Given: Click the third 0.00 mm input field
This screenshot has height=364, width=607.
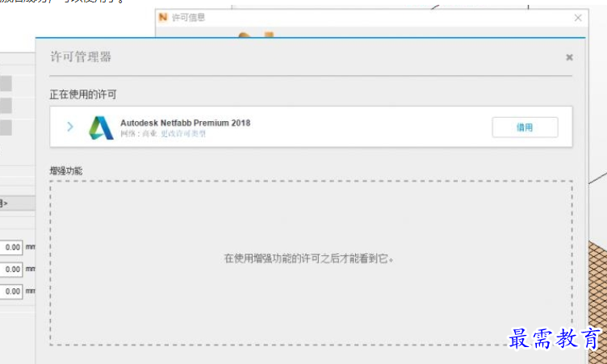Looking at the screenshot, I should coord(10,291).
